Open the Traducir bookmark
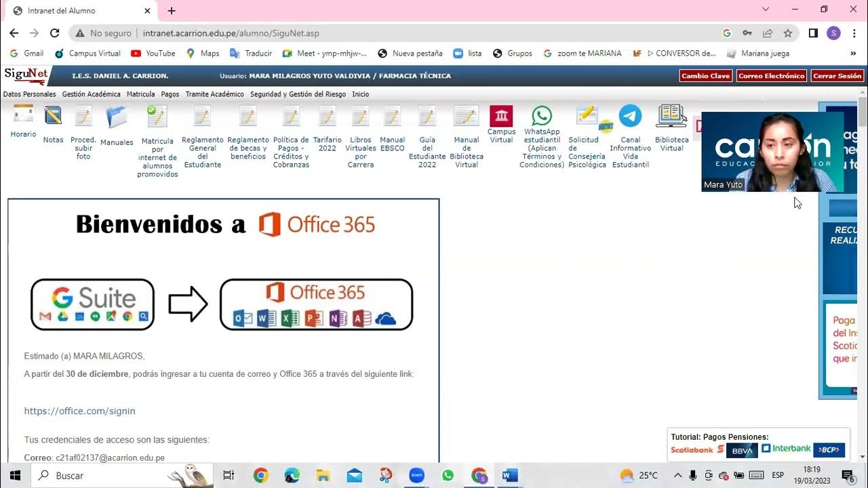868x488 pixels. 251,53
